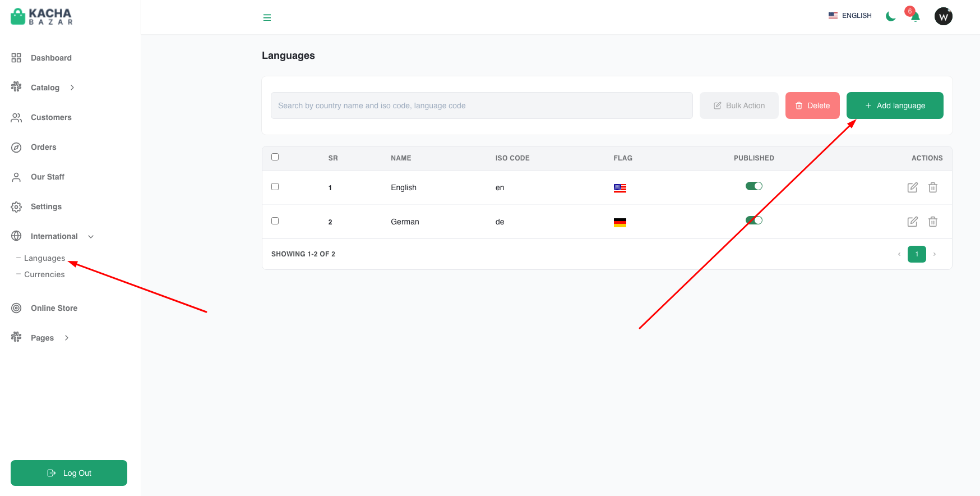The image size is (980, 496).
Task: Open Customers from sidebar
Action: click(51, 117)
